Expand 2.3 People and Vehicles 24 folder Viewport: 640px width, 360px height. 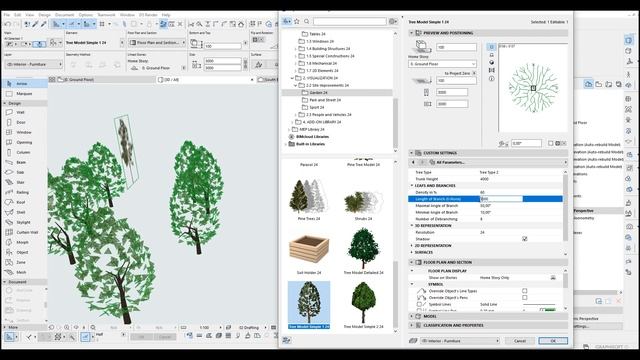click(296, 115)
